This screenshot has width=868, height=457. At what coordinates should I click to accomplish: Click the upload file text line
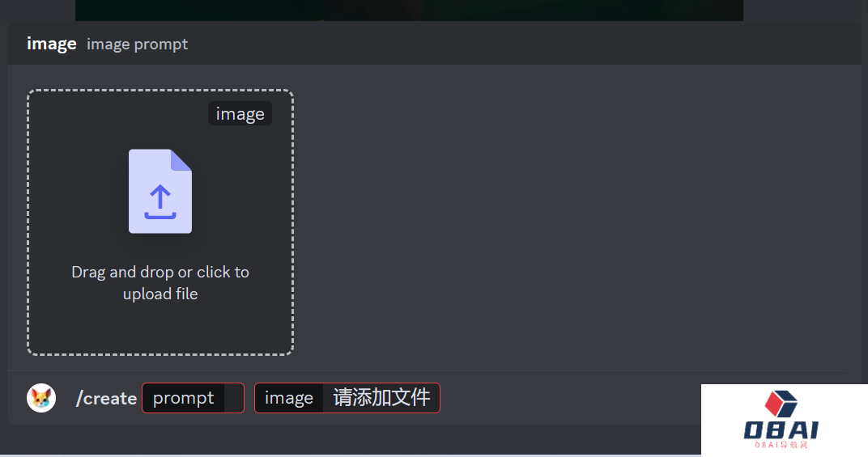click(x=160, y=294)
